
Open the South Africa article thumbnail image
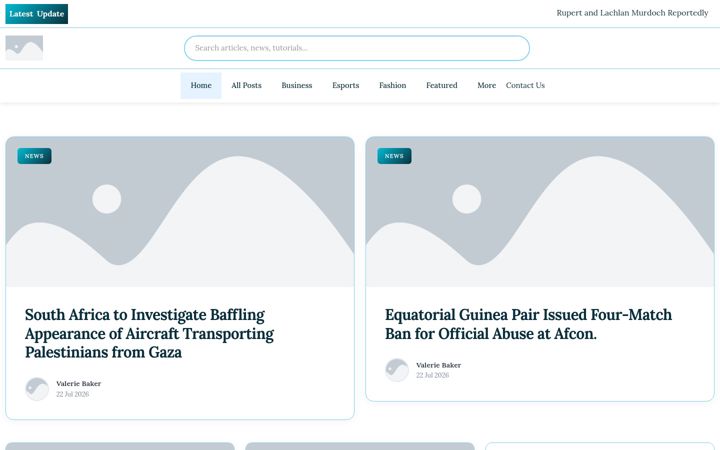click(180, 212)
